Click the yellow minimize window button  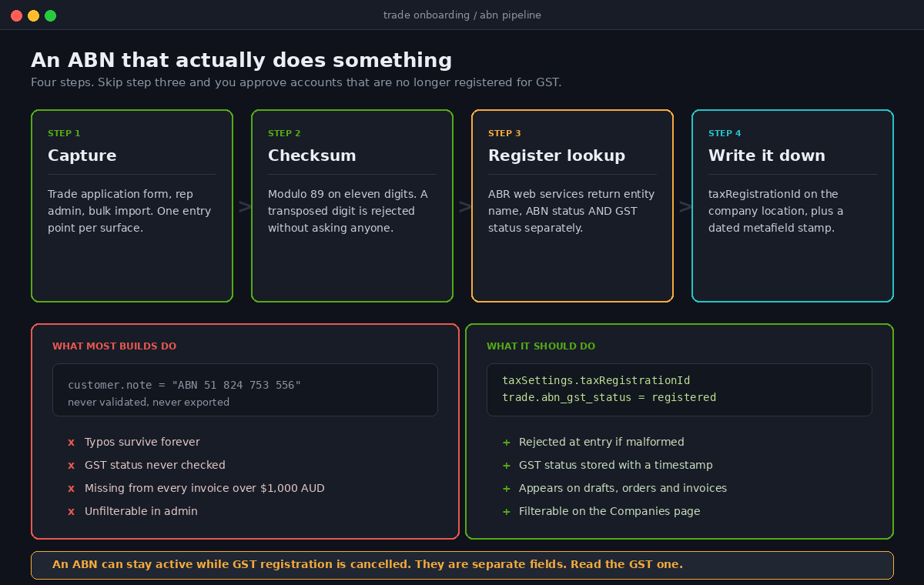pyautogui.click(x=33, y=15)
